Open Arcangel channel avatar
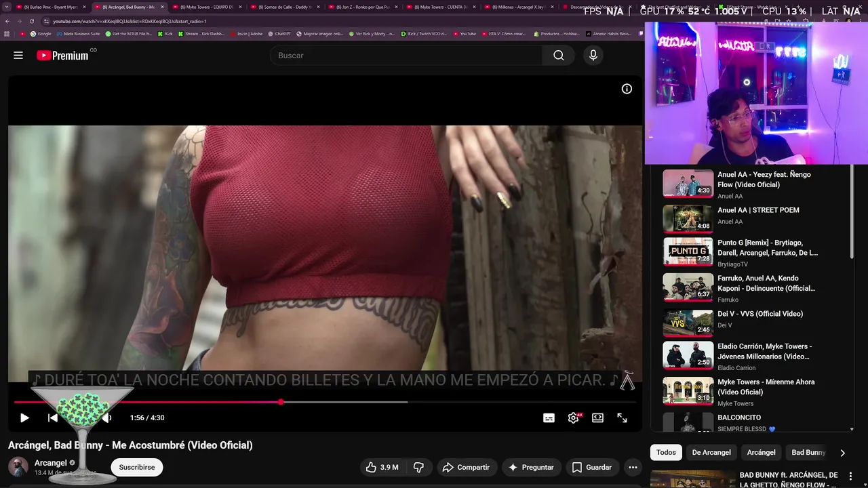The height and width of the screenshot is (488, 868). [x=18, y=467]
